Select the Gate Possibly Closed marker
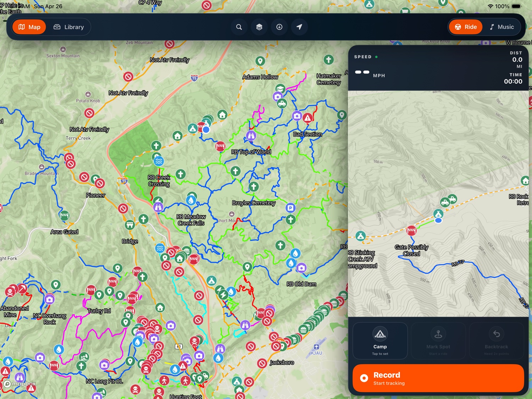This screenshot has width=532, height=399. point(411,231)
